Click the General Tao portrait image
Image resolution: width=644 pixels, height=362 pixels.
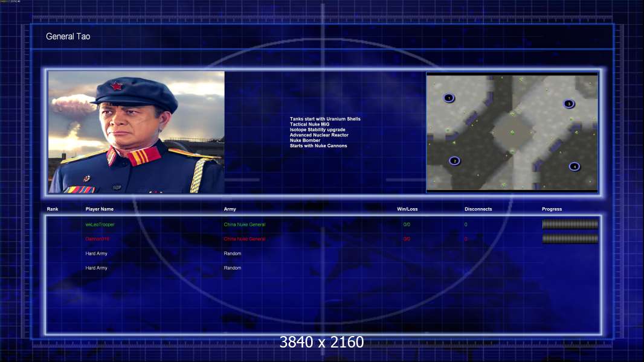click(137, 132)
